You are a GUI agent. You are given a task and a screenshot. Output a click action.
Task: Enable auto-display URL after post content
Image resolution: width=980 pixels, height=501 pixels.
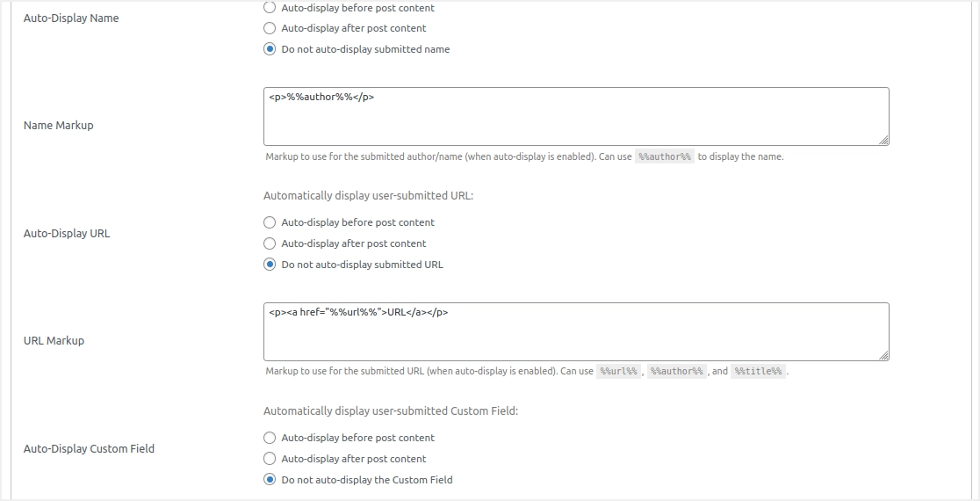point(270,243)
